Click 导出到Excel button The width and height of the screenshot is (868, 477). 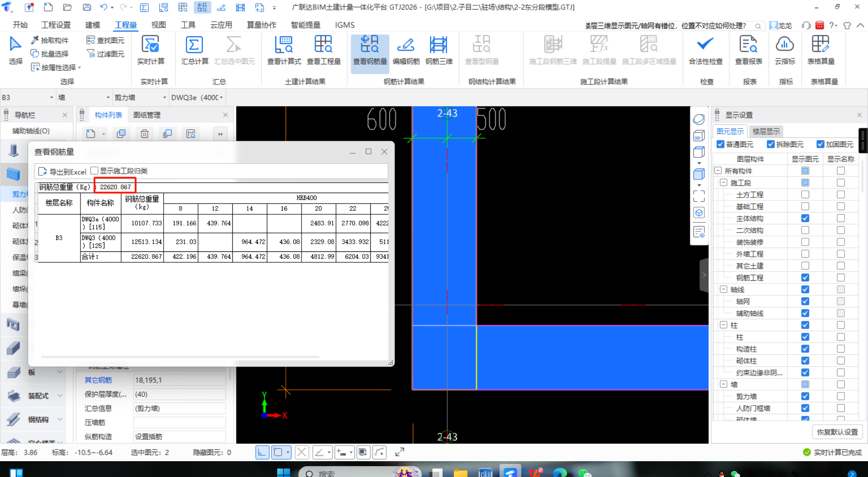62,171
